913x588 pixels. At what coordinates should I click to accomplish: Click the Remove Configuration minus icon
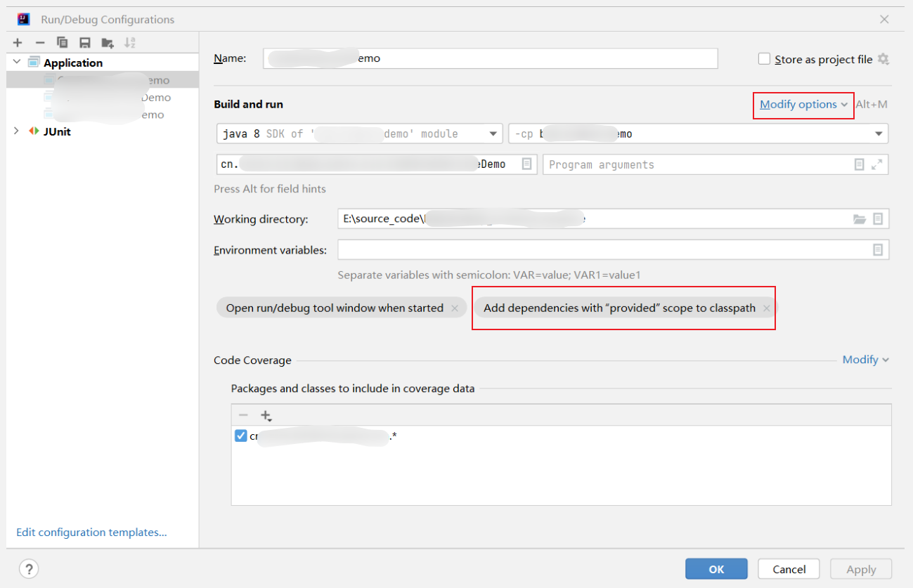(40, 43)
